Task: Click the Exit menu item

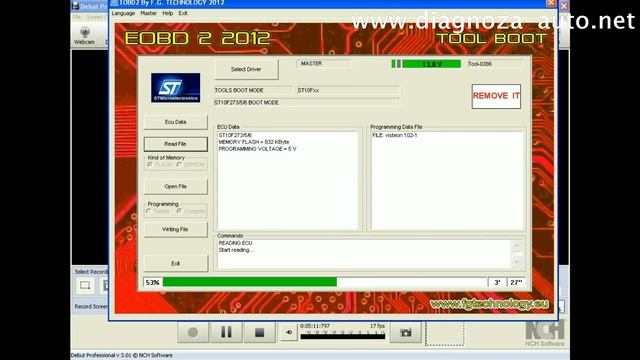Action: [x=183, y=13]
